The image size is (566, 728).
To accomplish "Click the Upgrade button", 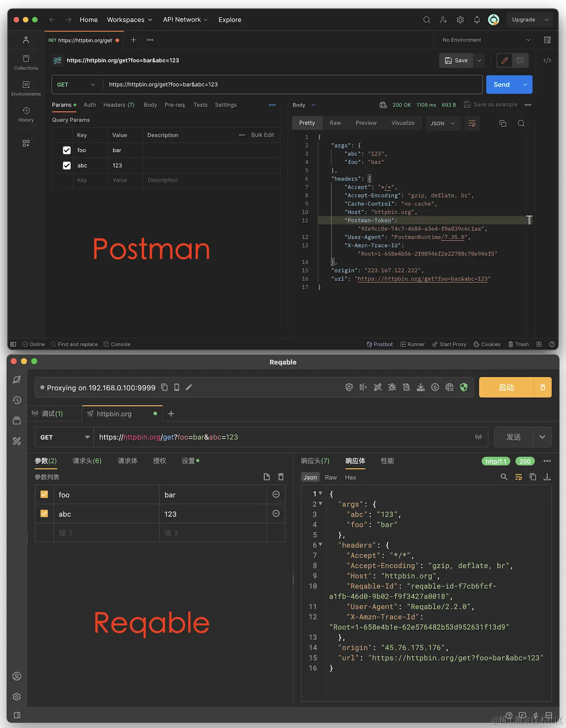I will point(524,20).
